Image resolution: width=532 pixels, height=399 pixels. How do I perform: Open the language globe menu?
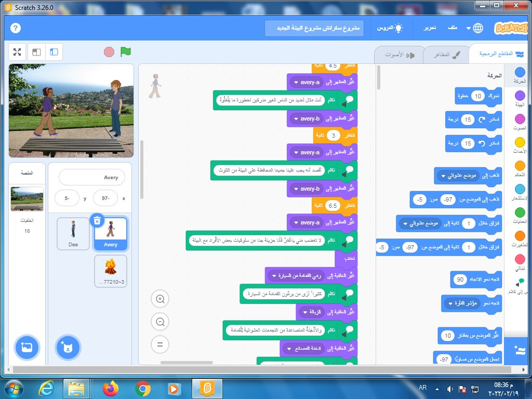475,28
